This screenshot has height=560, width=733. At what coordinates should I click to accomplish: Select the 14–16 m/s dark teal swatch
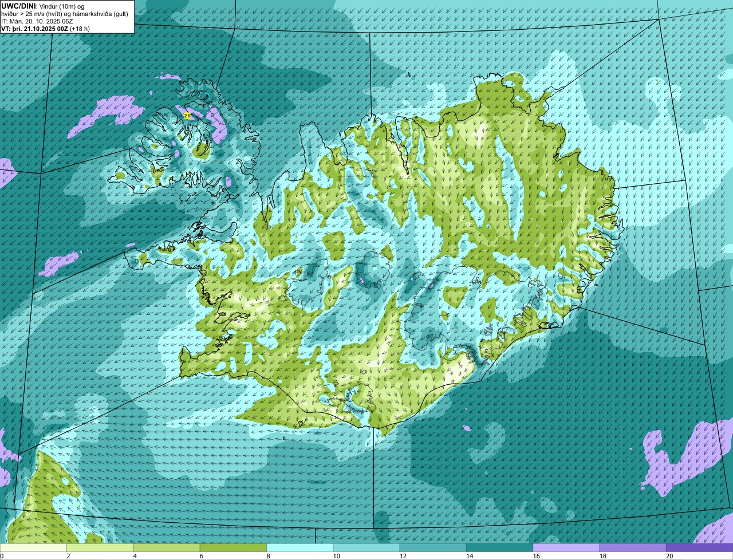click(x=500, y=548)
